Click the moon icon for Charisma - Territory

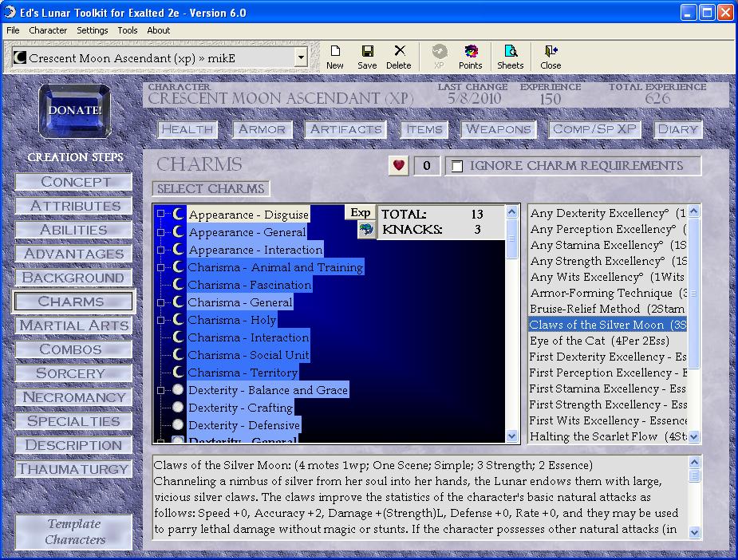click(x=178, y=373)
